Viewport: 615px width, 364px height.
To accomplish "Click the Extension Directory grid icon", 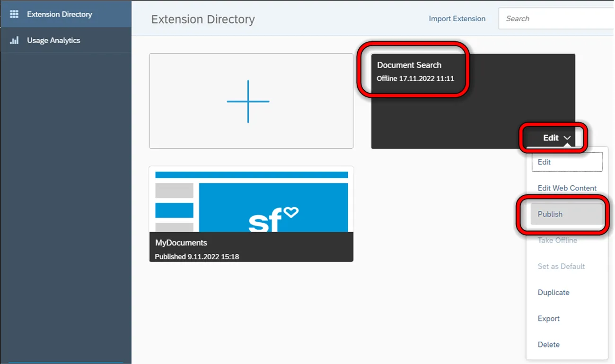I will point(14,14).
